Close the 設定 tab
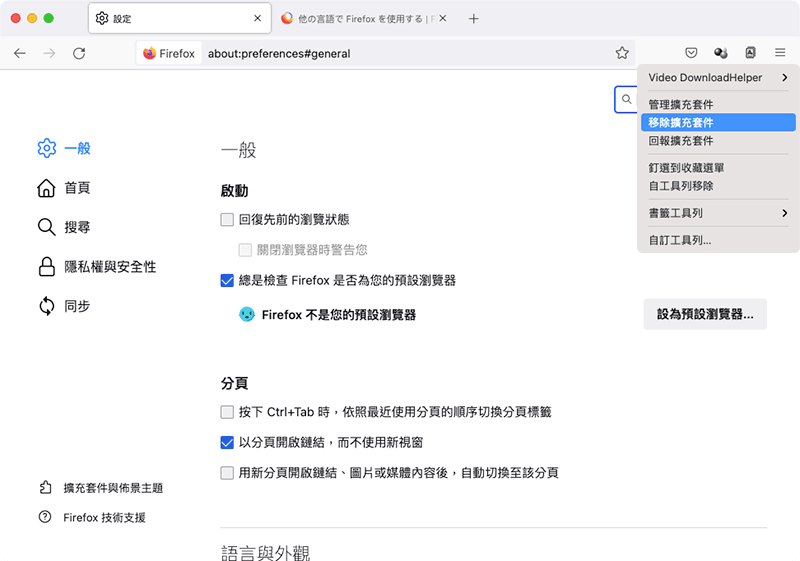 (258, 18)
